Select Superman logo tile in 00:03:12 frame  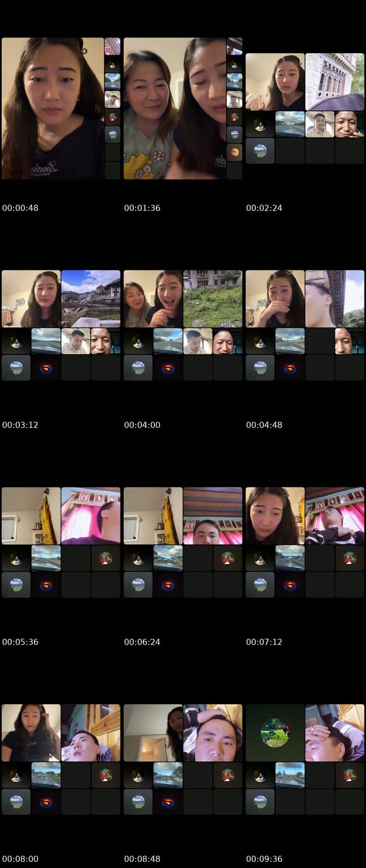click(x=46, y=368)
